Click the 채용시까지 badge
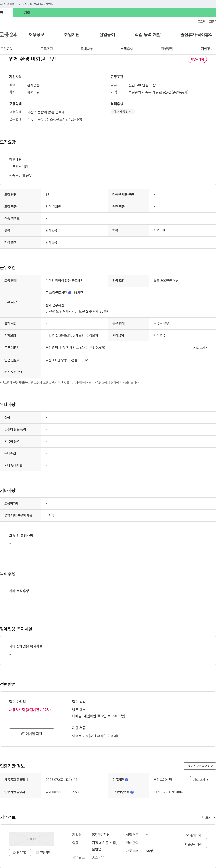This screenshot has height=868, width=216. tap(197, 59)
